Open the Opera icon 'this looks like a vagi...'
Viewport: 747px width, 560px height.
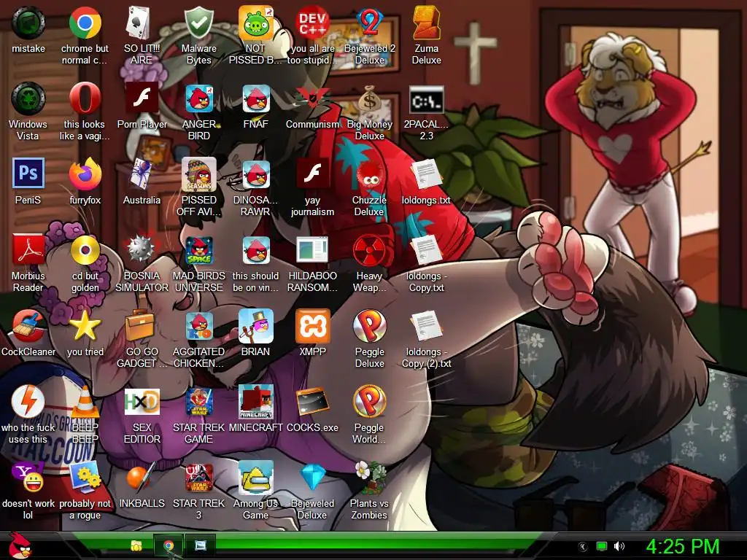pos(85,98)
